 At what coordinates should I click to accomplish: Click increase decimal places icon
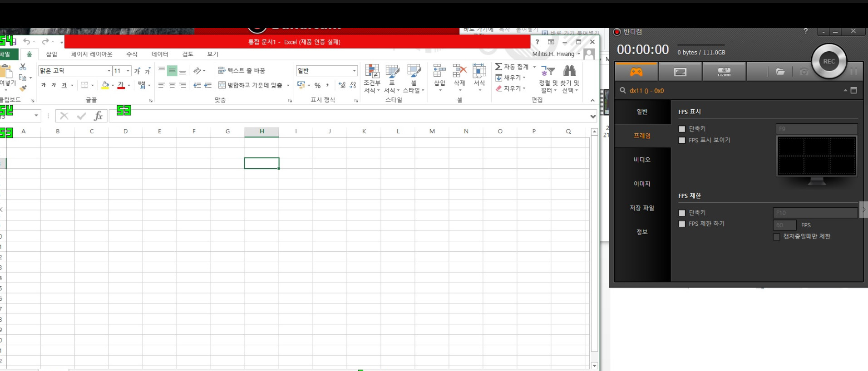[342, 85]
